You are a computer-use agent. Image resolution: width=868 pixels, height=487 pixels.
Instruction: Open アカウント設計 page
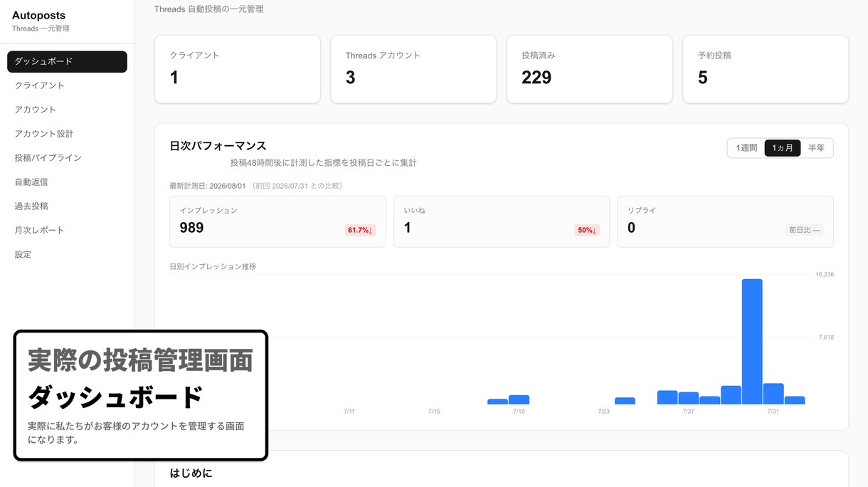pyautogui.click(x=67, y=134)
